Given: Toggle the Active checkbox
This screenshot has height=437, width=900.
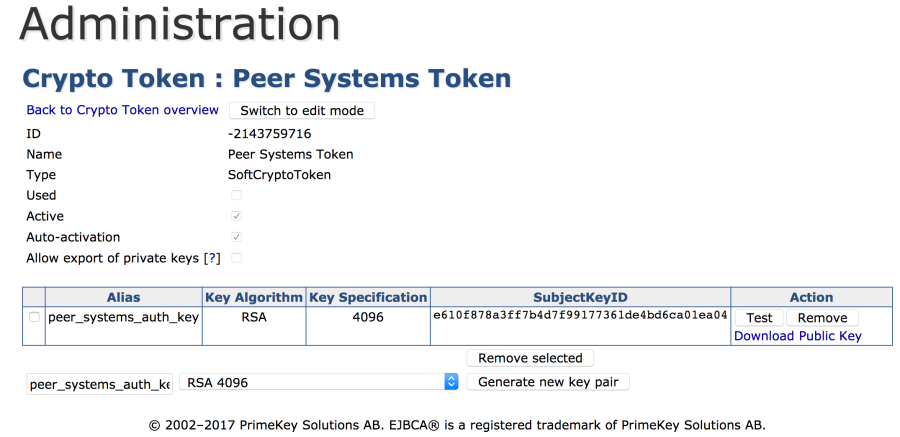Looking at the screenshot, I should [236, 216].
